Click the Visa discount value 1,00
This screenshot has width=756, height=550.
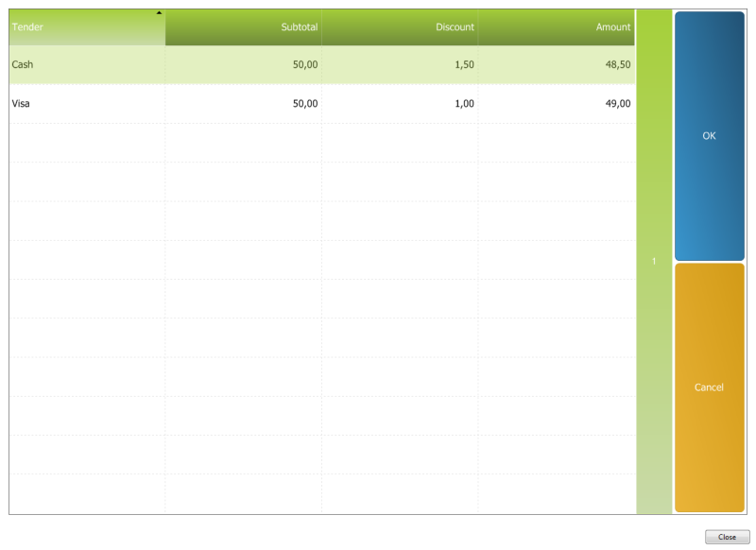tap(461, 104)
